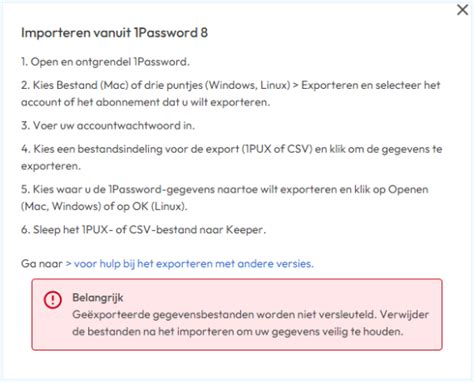Click 1PUX of CSV text in step 4
The width and height of the screenshot is (474, 382).
(x=277, y=149)
